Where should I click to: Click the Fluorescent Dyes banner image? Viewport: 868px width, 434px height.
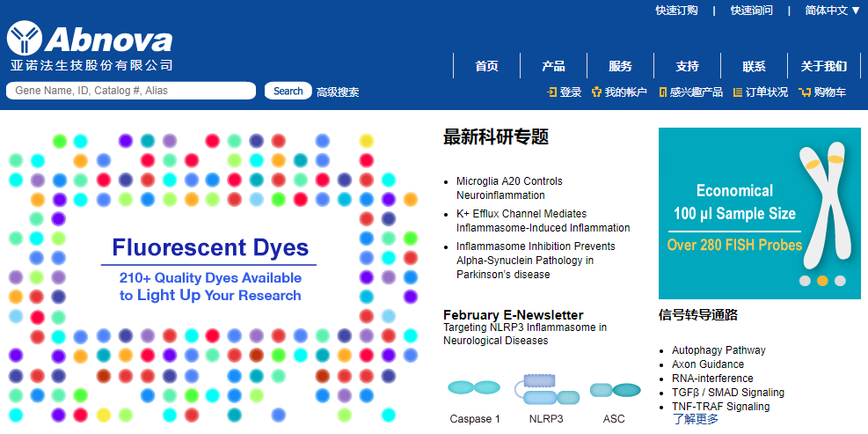click(x=211, y=273)
